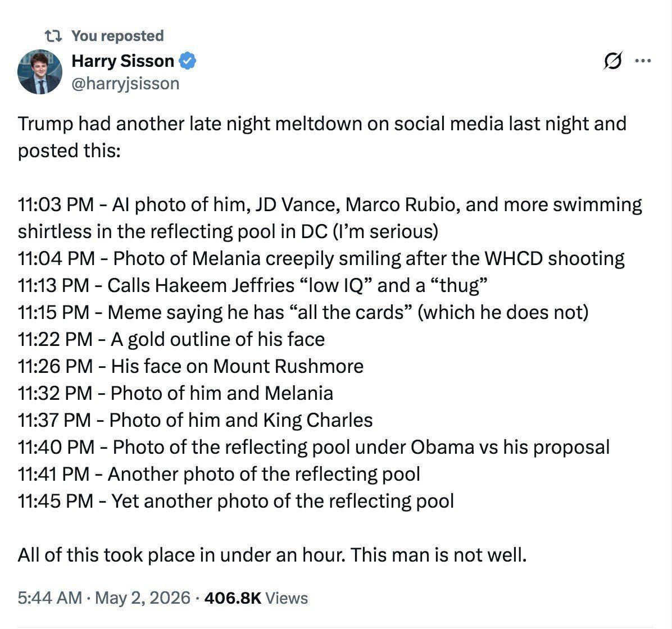Click the repost arrows icon beside You reposted
The width and height of the screenshot is (672, 629).
(x=53, y=36)
